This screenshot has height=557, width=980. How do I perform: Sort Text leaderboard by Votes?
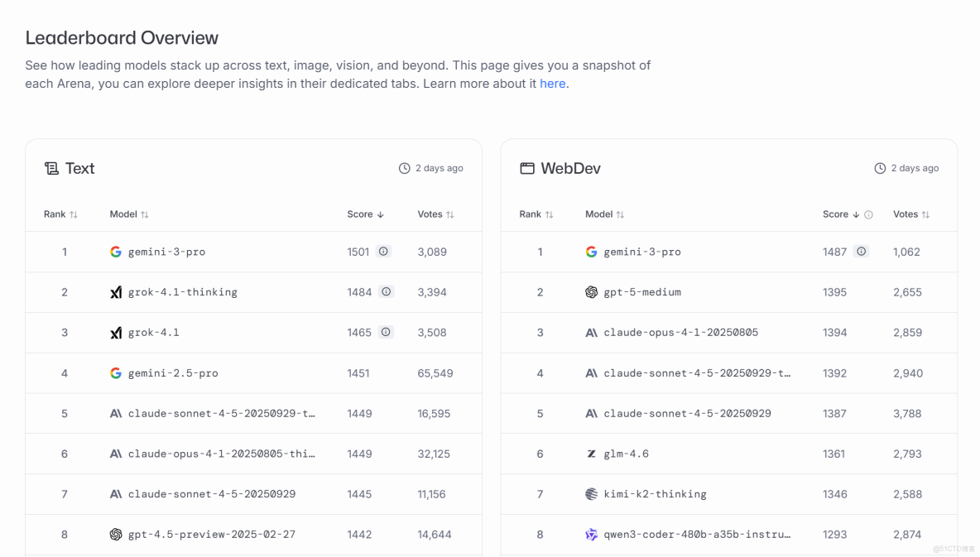[x=435, y=214]
